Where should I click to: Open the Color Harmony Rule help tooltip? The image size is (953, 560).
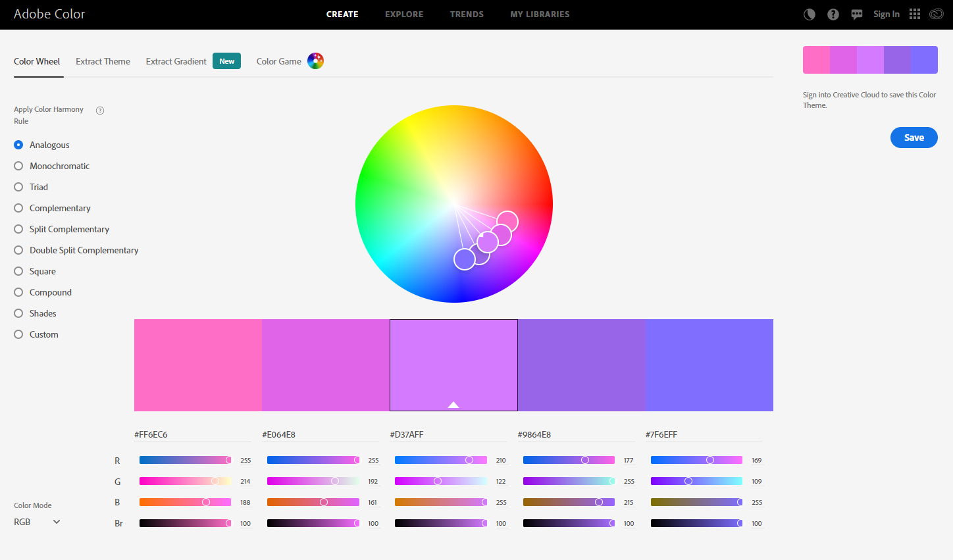(99, 110)
